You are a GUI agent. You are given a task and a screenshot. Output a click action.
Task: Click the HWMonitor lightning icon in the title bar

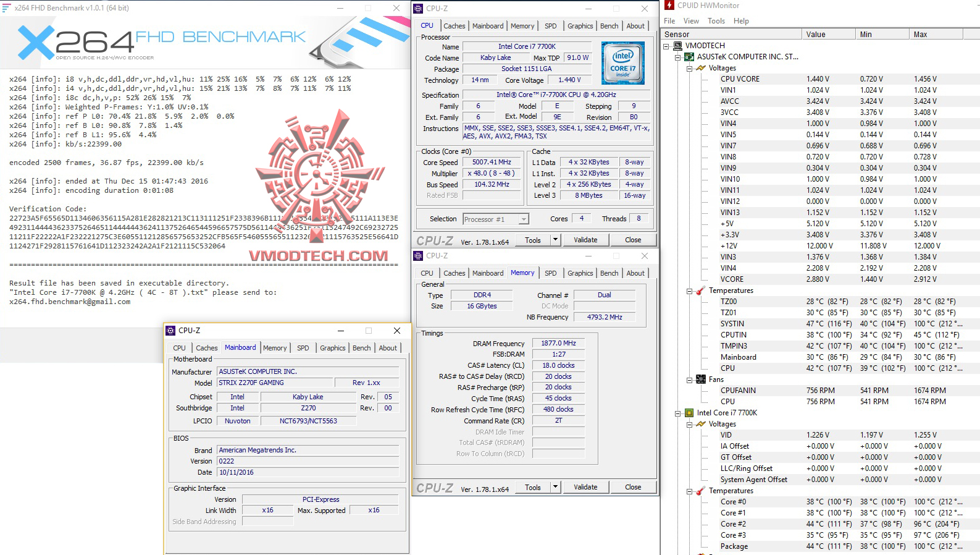[x=669, y=6]
